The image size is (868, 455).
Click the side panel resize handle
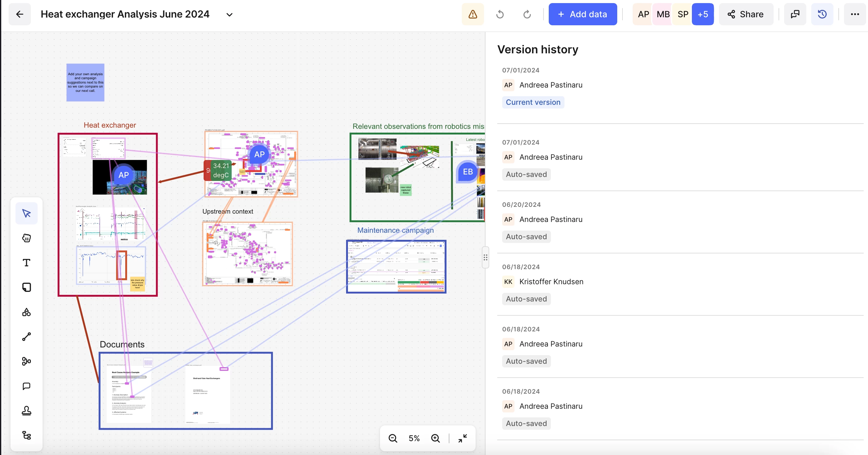485,257
